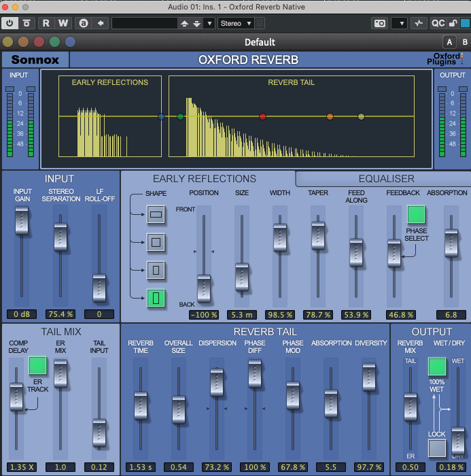The width and height of the screenshot is (471, 476).
Task: Click the yellow EQ node in reverb tail
Action: [x=361, y=116]
